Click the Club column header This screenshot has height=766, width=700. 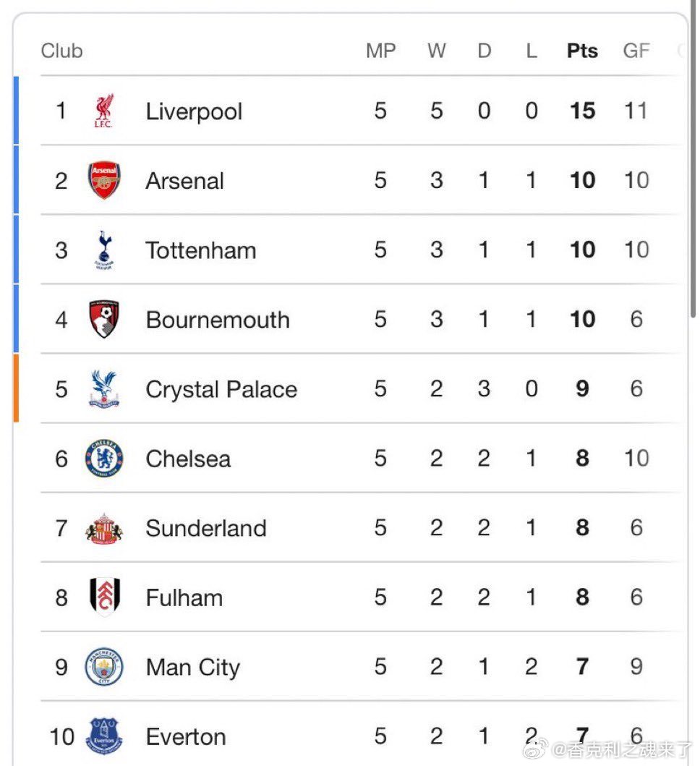coord(62,51)
